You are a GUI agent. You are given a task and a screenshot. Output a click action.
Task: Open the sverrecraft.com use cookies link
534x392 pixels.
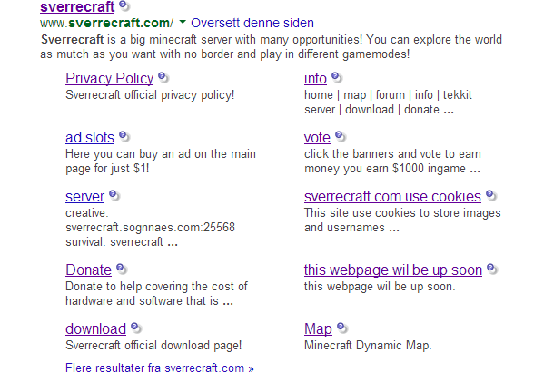pos(392,196)
